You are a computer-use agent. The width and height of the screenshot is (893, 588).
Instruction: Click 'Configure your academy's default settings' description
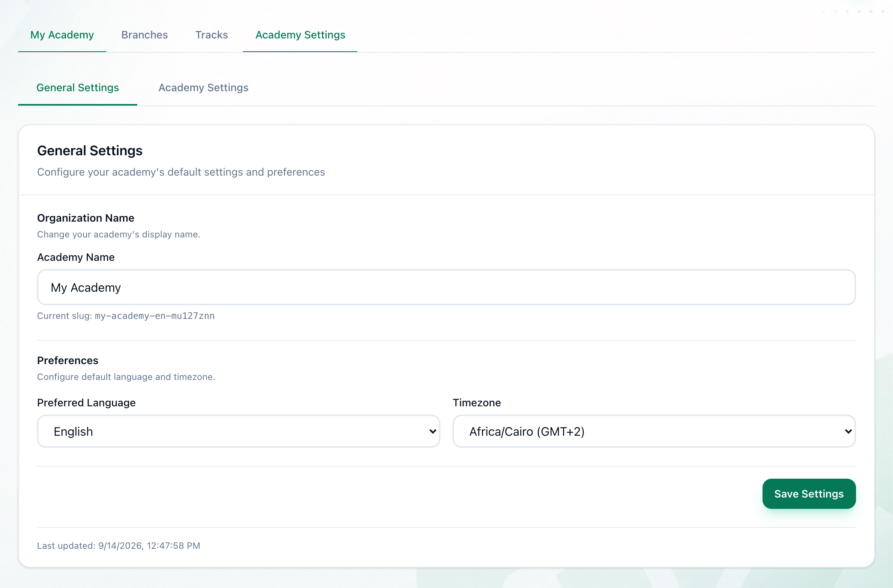coord(181,172)
